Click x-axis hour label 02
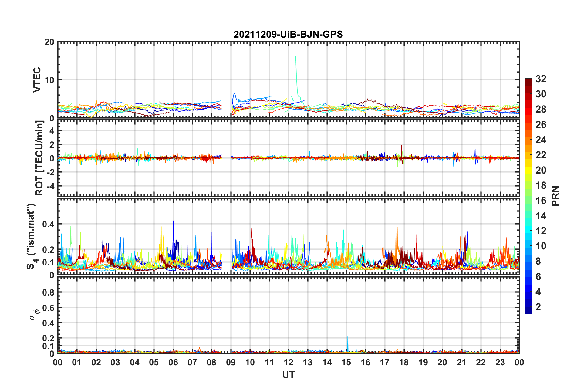Image resolution: width=577 pixels, height=392 pixels. tap(96, 362)
